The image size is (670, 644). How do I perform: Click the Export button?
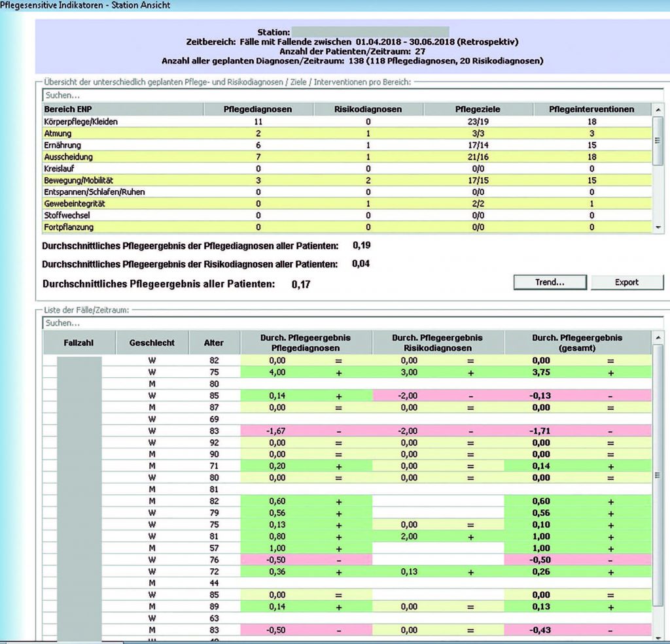pos(627,282)
